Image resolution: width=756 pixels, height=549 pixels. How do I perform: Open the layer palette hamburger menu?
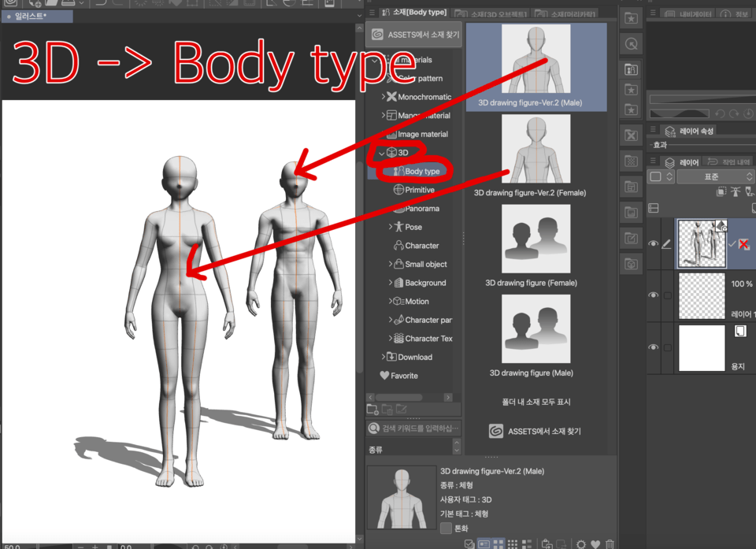tap(653, 161)
